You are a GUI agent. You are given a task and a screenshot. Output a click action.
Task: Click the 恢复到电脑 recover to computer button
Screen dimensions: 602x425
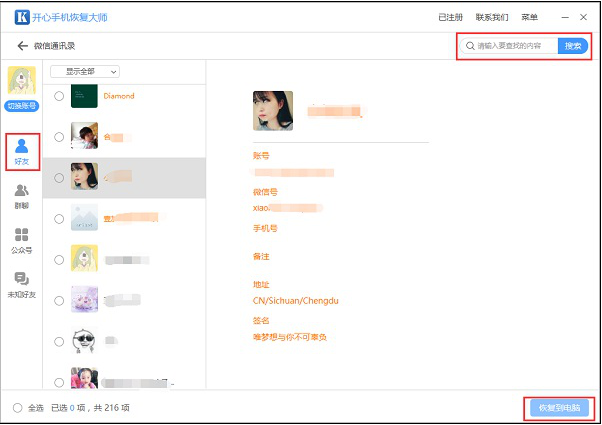pyautogui.click(x=559, y=408)
